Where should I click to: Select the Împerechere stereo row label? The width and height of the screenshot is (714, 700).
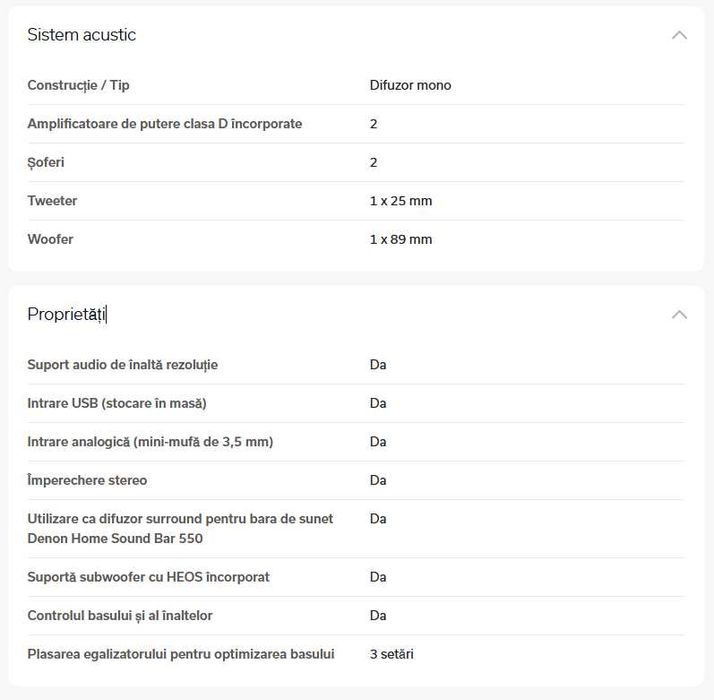[87, 481]
